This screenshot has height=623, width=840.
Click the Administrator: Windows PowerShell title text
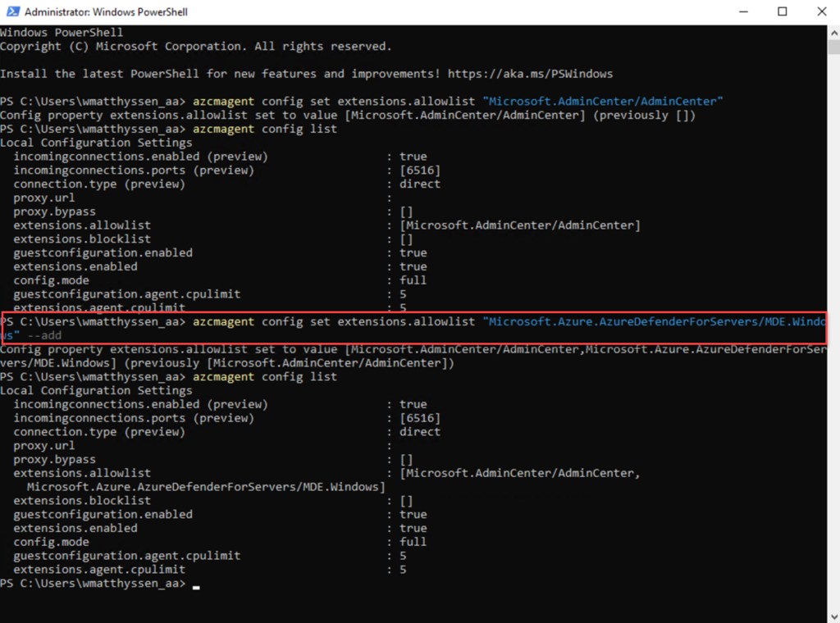[106, 11]
